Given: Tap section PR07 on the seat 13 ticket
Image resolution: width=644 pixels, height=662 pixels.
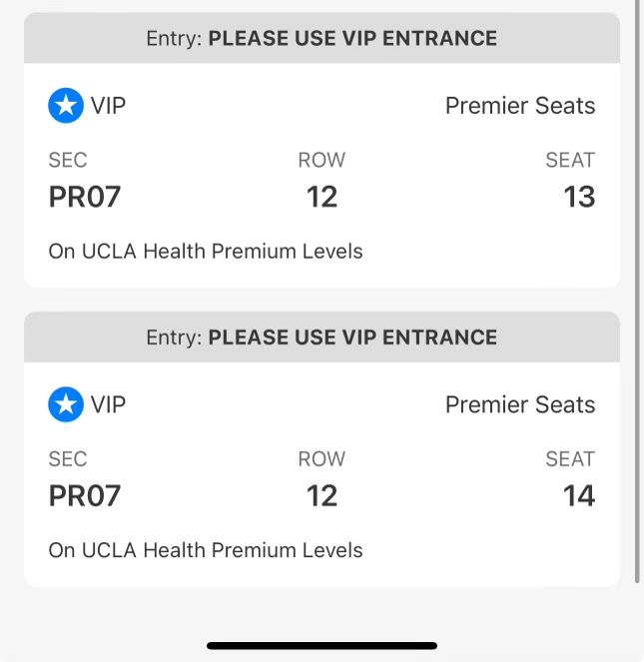Looking at the screenshot, I should click(85, 197).
